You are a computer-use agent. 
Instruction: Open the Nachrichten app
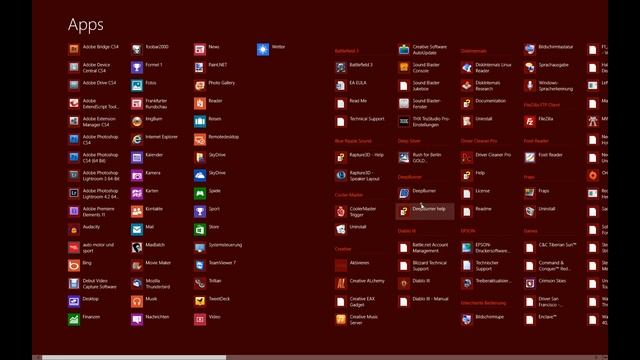tap(151, 319)
